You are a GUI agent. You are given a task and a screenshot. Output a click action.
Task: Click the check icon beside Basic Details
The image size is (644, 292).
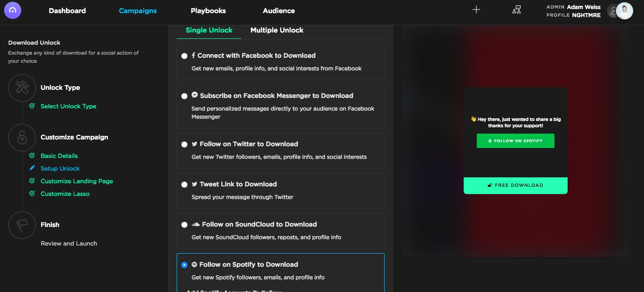(32, 156)
